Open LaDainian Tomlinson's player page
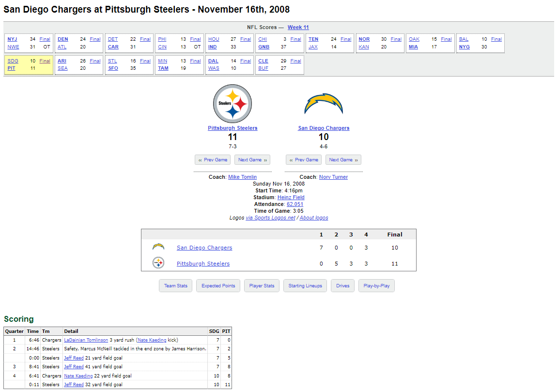The image size is (558, 392). point(86,340)
